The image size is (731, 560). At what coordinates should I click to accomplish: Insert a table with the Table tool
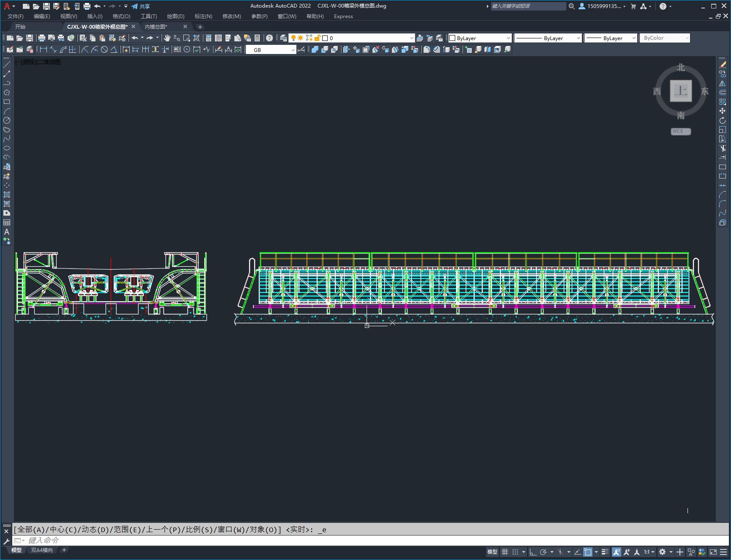pyautogui.click(x=7, y=222)
